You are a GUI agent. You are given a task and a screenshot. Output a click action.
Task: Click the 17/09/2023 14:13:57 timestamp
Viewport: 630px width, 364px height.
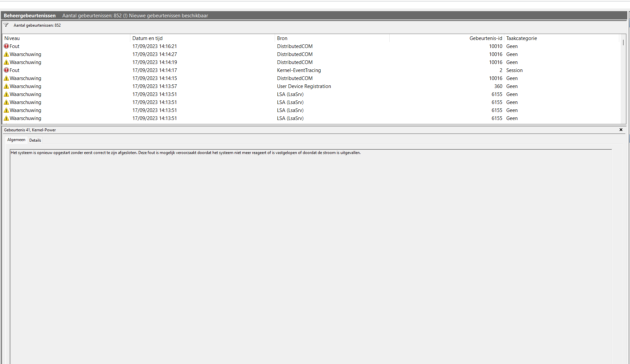pyautogui.click(x=155, y=86)
